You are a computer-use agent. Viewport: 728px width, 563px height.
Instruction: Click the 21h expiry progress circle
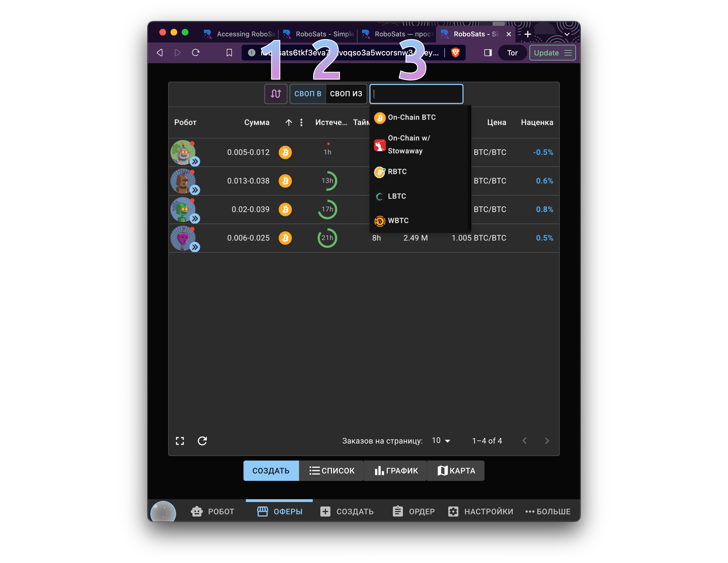pos(327,238)
